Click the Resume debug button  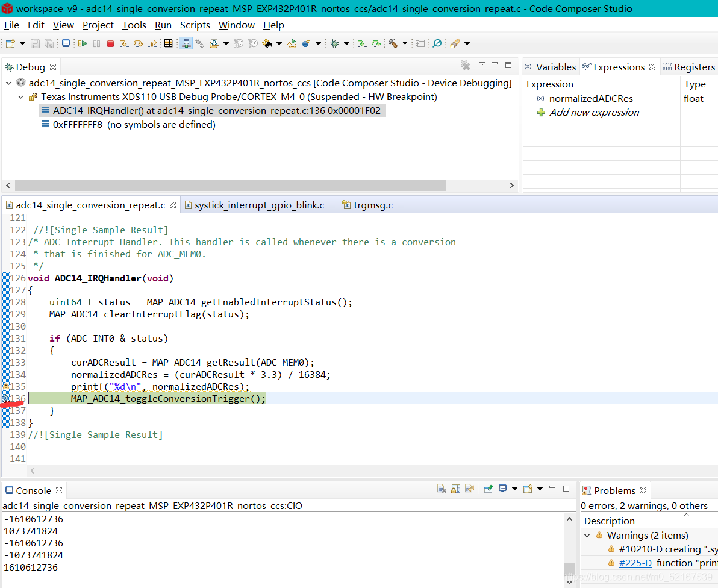tap(83, 43)
